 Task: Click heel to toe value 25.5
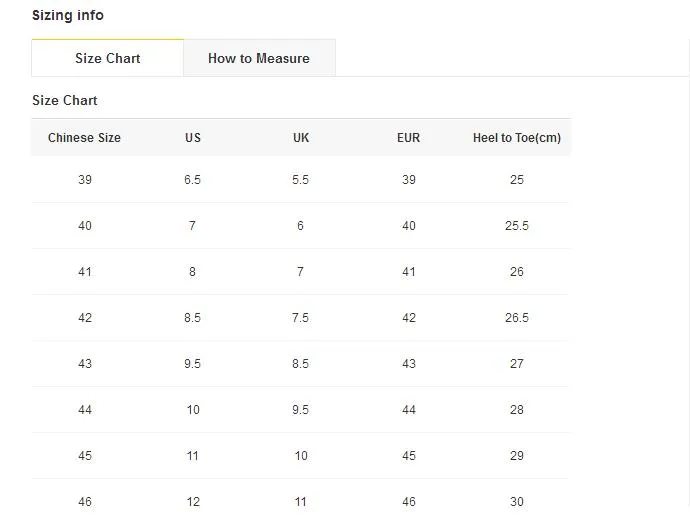coord(517,226)
